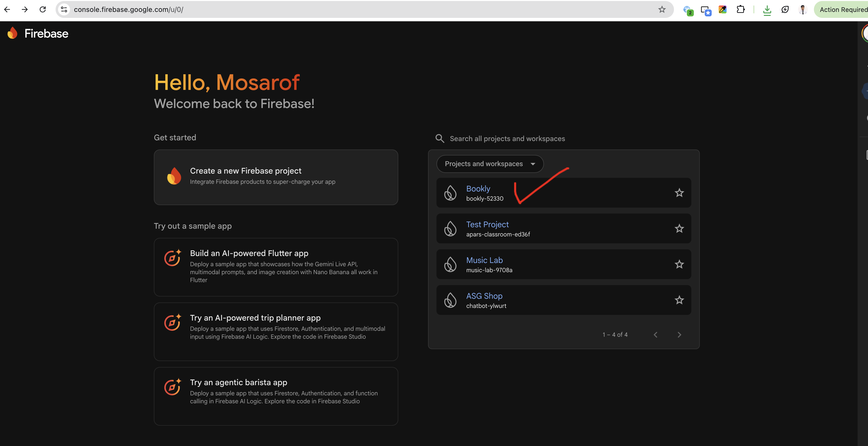Click project ID music-lab-9708a
The width and height of the screenshot is (868, 446).
[489, 270]
